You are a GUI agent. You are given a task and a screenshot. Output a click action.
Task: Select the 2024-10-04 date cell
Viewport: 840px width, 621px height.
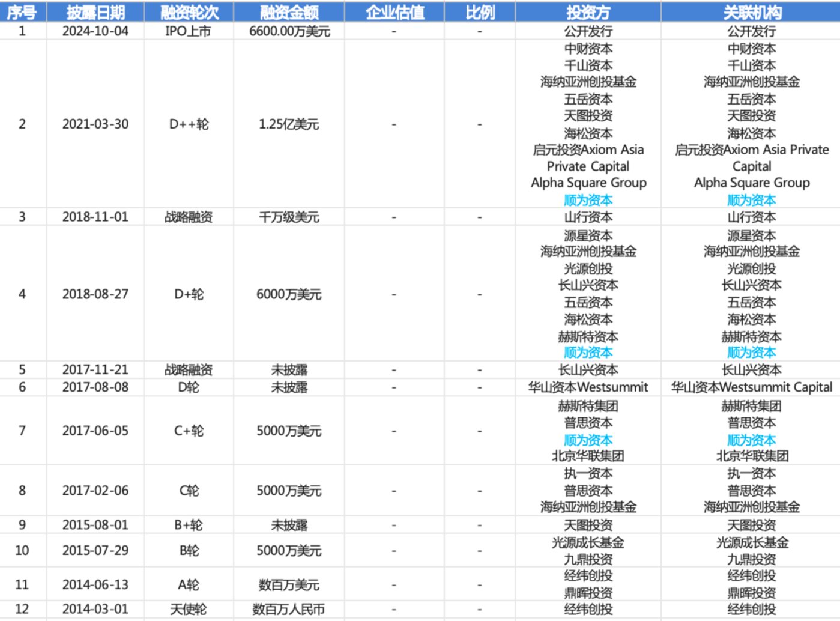[x=95, y=31]
